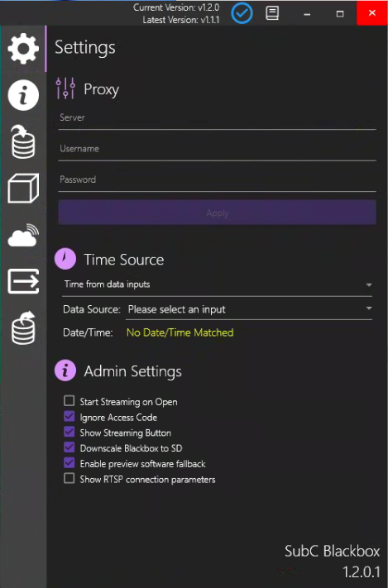The width and height of the screenshot is (388, 588).
Task: Open the Settings gear in the sidebar
Action: coord(23,49)
